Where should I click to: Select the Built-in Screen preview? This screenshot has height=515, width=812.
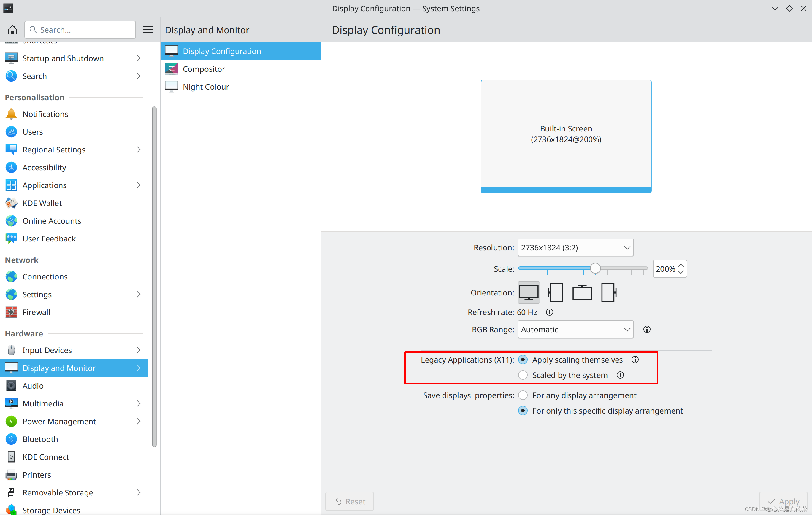point(566,136)
